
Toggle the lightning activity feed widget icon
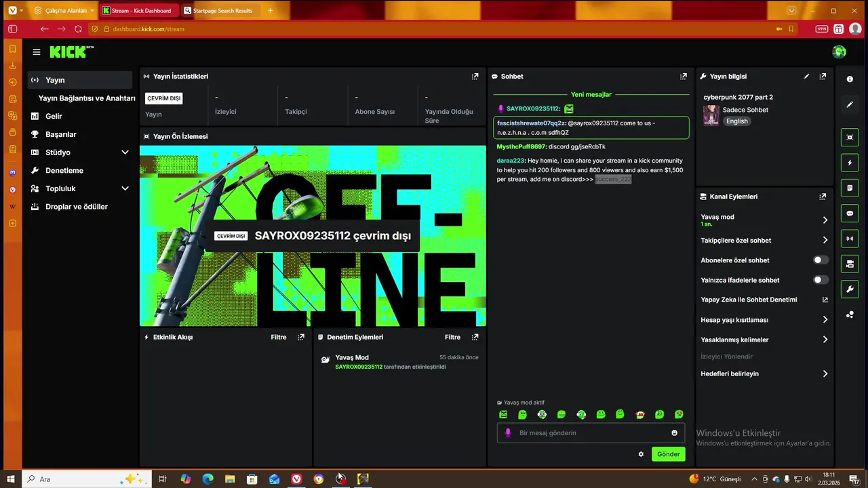coord(850,163)
